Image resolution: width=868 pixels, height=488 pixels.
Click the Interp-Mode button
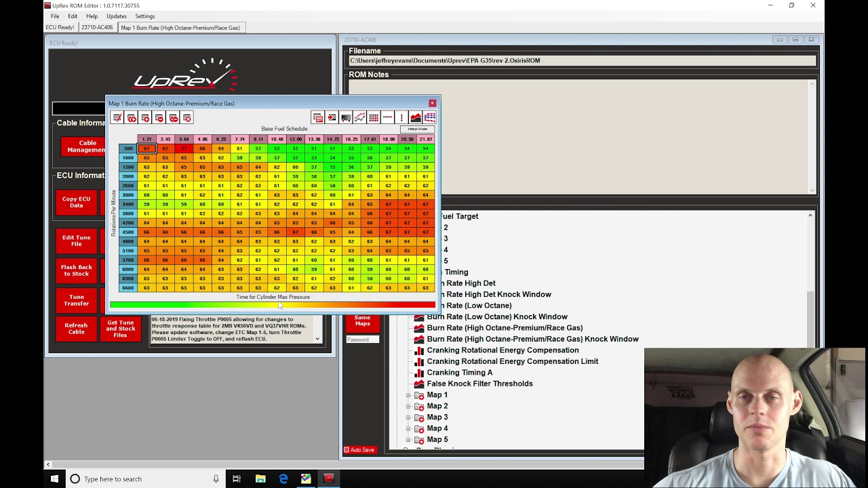coord(418,129)
